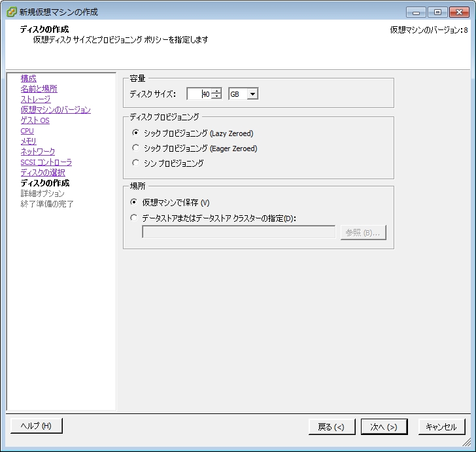Screen dimensions: 476x452
Task: Select シック プロビジョニング (Eager Zeroed) radio button
Action: [x=135, y=148]
